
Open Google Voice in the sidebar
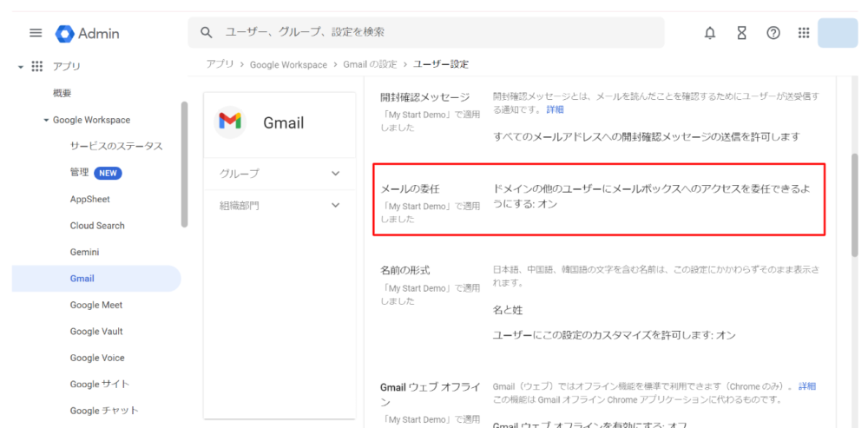(97, 358)
